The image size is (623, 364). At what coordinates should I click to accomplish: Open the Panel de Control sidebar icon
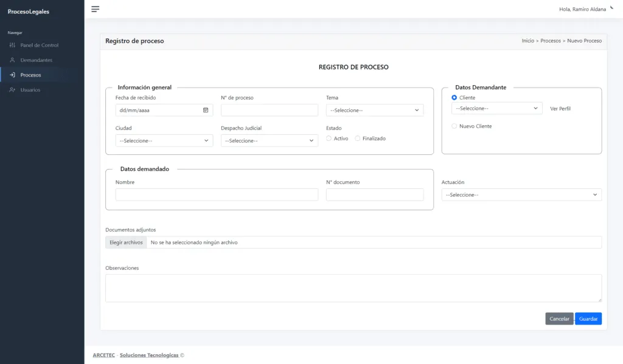pos(13,45)
